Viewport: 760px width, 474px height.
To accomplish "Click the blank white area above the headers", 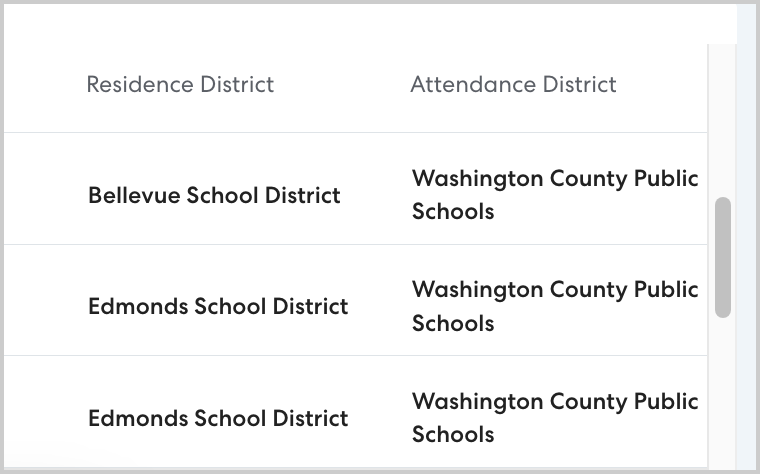I will [370, 22].
